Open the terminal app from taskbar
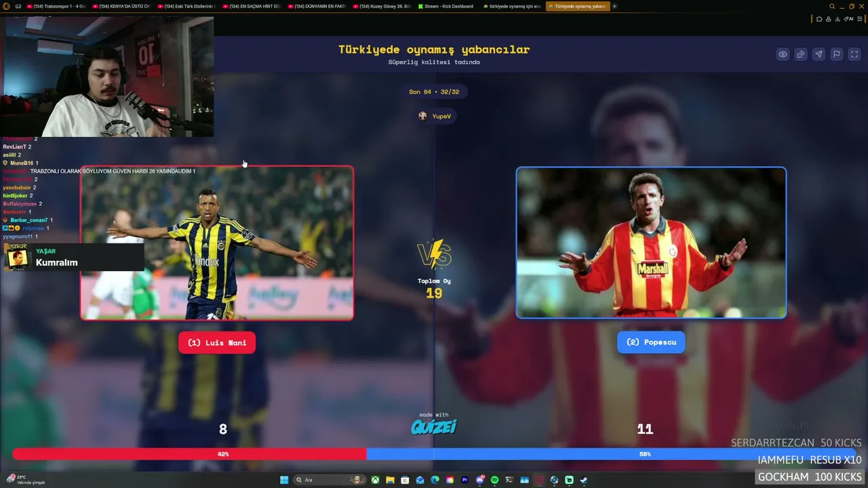 [x=509, y=480]
